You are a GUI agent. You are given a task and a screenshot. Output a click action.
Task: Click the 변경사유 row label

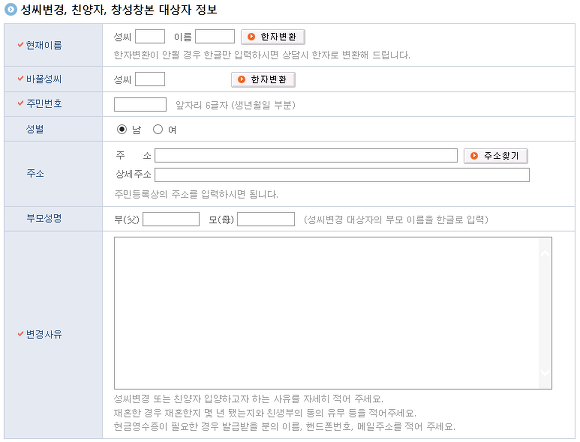coord(44,335)
